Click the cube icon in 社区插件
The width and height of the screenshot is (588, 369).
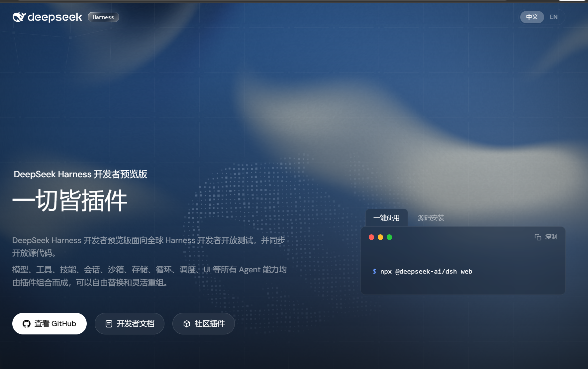(187, 324)
